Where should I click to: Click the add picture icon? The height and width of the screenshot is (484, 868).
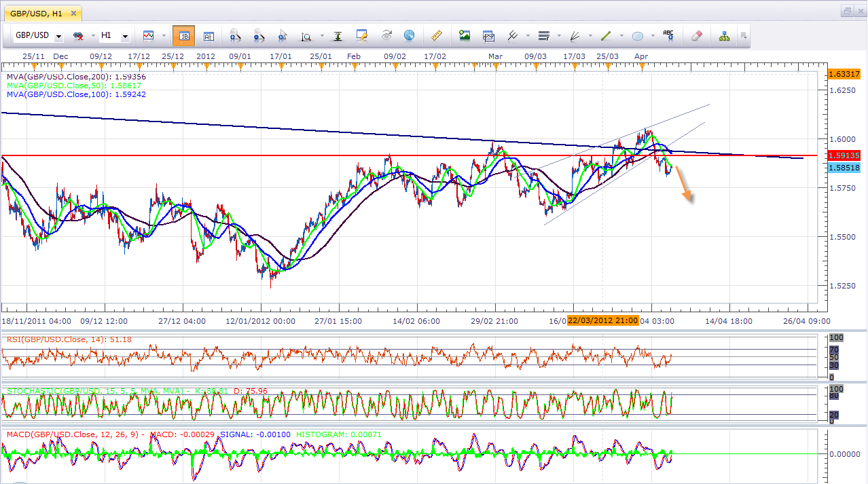[465, 36]
